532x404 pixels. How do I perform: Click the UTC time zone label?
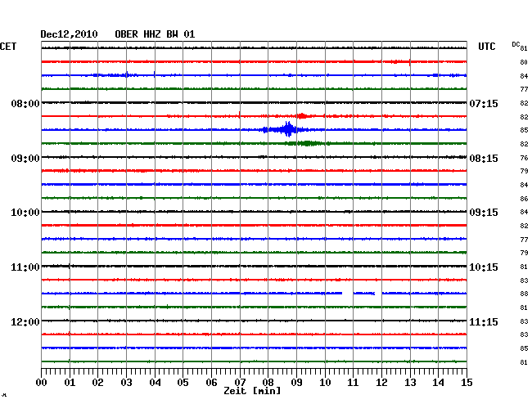486,47
